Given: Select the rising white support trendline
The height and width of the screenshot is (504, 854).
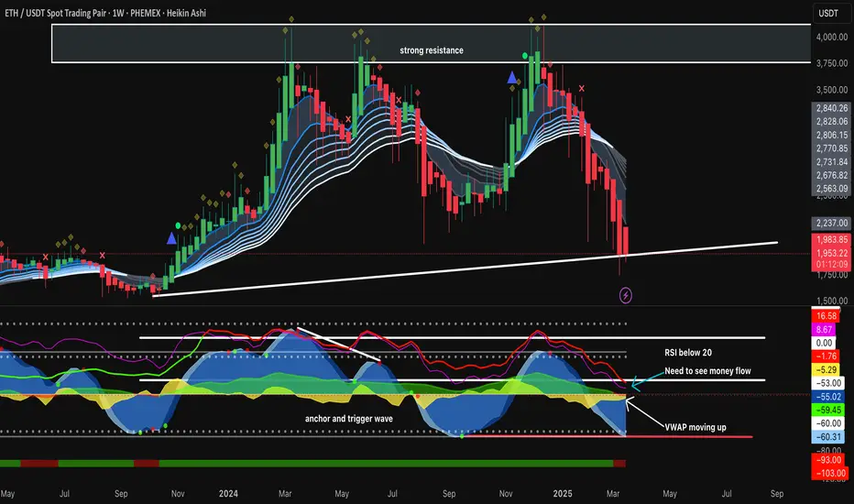Looking at the screenshot, I should pos(465,269).
